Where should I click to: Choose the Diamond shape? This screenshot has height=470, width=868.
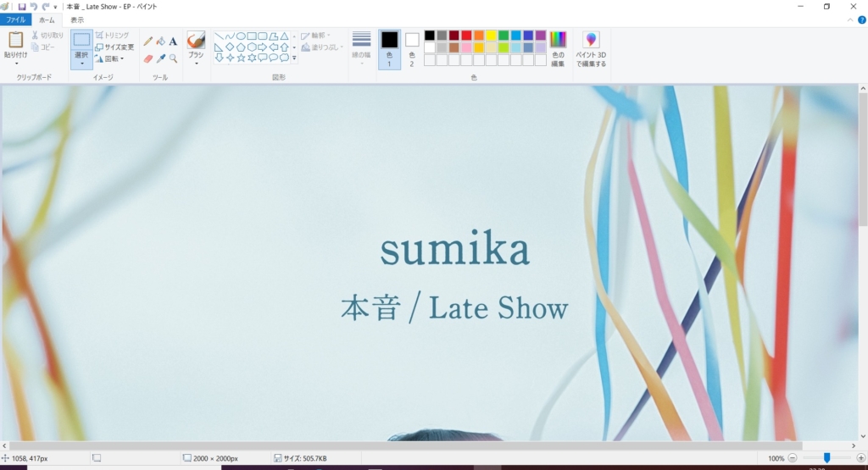coord(230,47)
